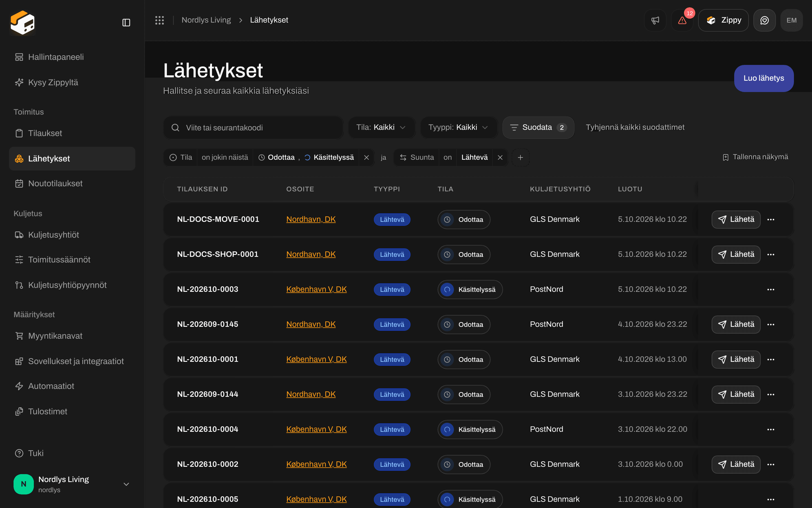Open the EM user avatar menu
This screenshot has width=812, height=508.
[x=791, y=20]
